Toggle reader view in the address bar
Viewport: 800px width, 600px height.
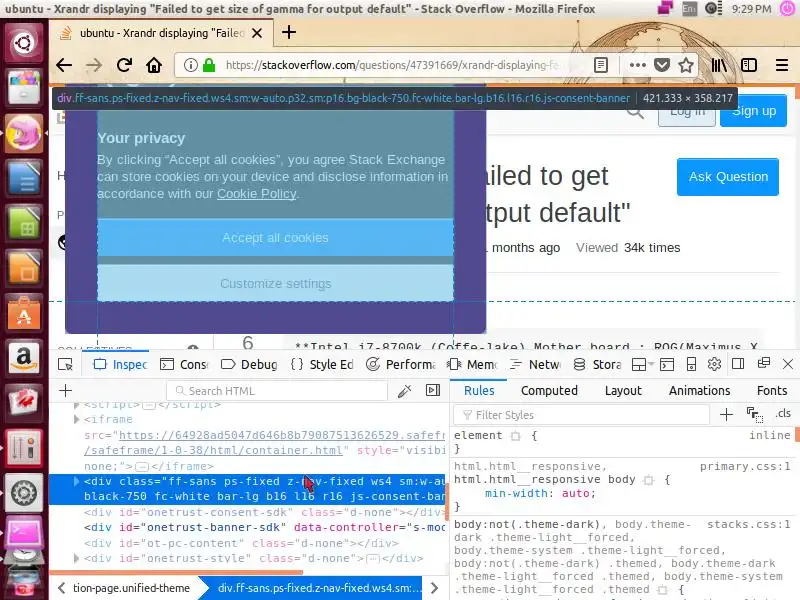(601, 65)
